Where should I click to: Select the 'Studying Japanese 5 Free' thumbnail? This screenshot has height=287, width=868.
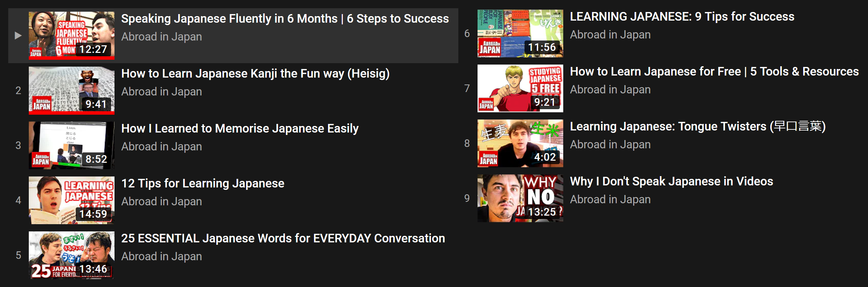[x=520, y=88]
